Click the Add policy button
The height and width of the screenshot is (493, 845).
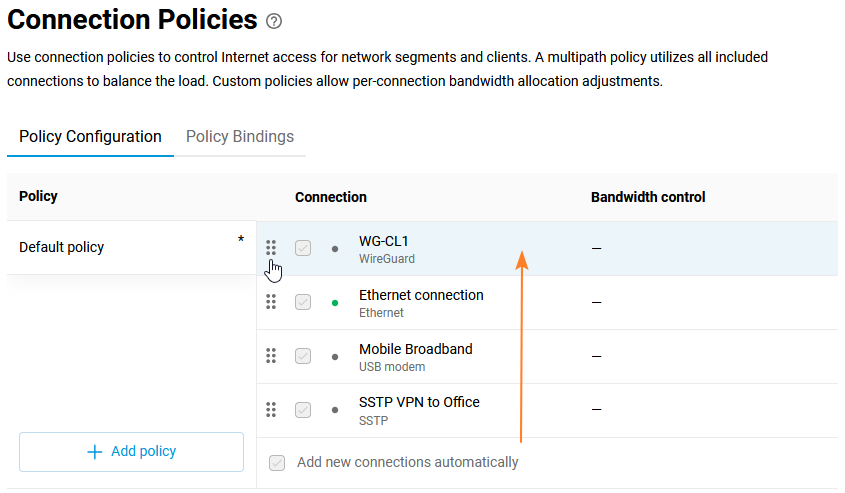(x=131, y=452)
